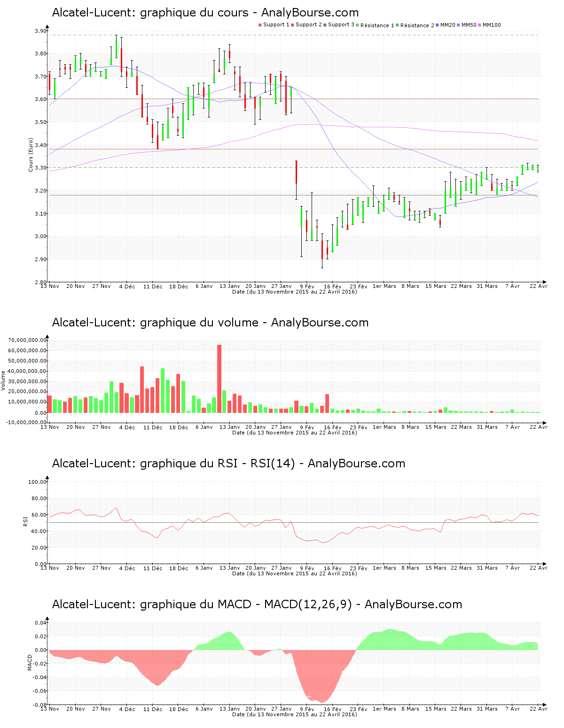The image size is (564, 728).
Task: Click the 3.30 value on price axis
Action: pyautogui.click(x=41, y=168)
